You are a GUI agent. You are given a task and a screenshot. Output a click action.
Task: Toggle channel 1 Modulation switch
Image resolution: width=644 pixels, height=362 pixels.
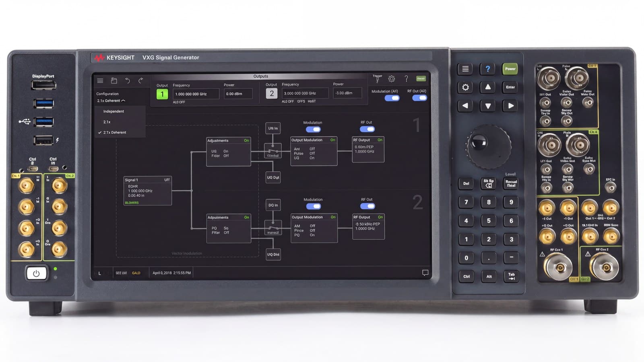(313, 130)
